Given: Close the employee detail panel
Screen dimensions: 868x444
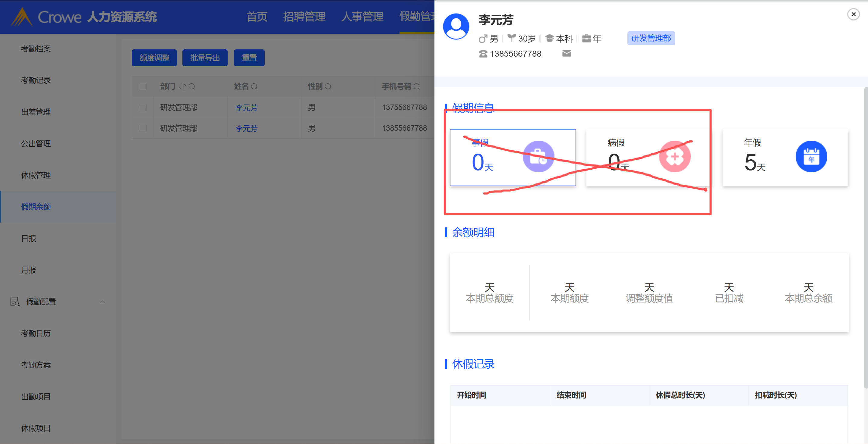Looking at the screenshot, I should point(853,14).
